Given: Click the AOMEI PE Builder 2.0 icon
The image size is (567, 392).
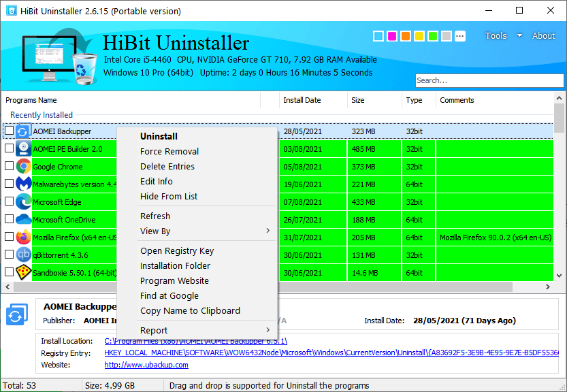Looking at the screenshot, I should 24,148.
